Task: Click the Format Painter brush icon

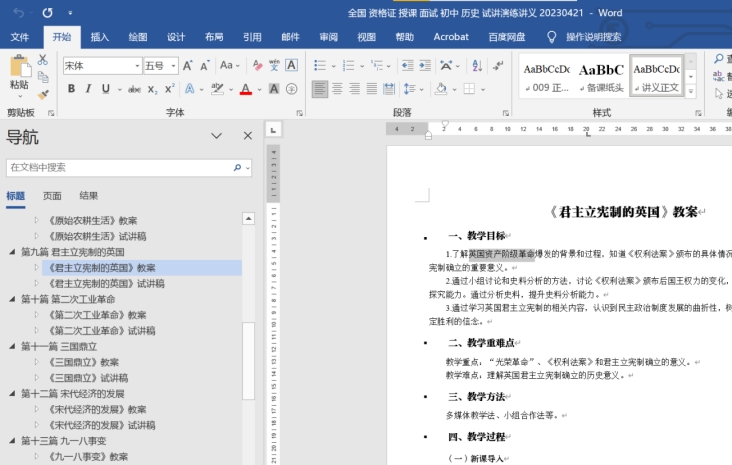Action: tap(43, 90)
